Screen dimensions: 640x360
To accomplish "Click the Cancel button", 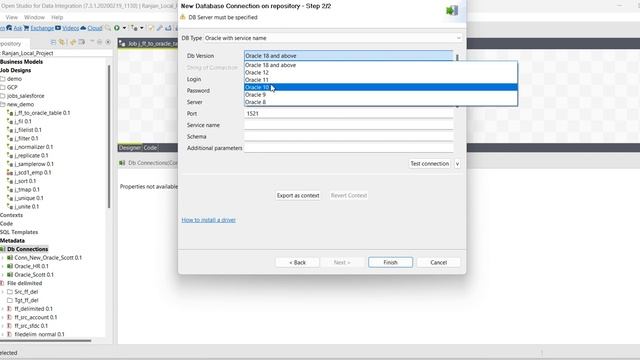I will click(x=438, y=262).
